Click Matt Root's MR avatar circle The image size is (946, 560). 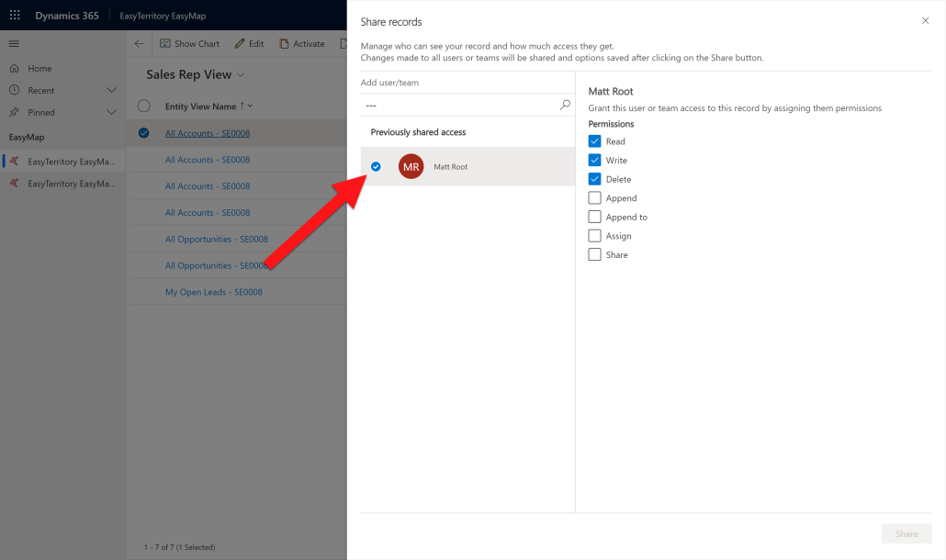pos(411,166)
